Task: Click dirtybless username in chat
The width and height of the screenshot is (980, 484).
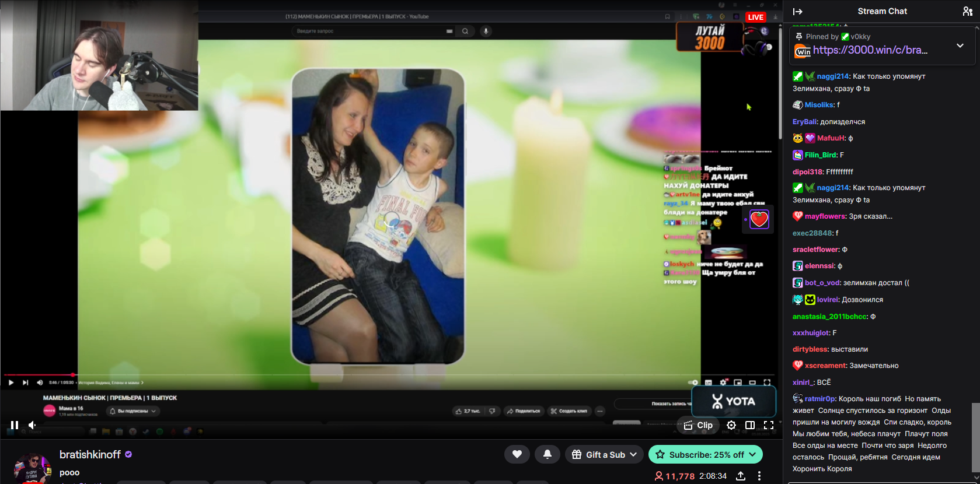Action: coord(810,349)
